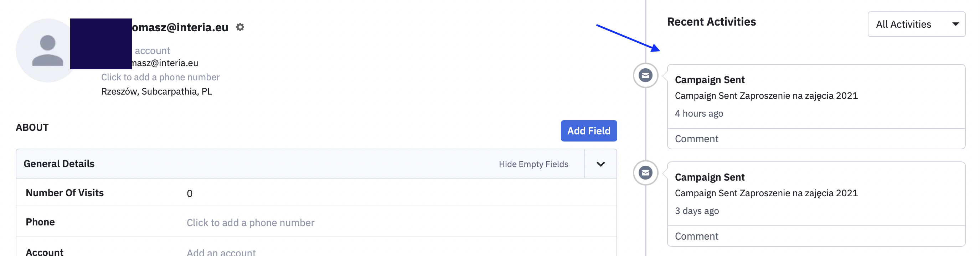Click Add an account field
The height and width of the screenshot is (256, 980).
click(x=221, y=252)
